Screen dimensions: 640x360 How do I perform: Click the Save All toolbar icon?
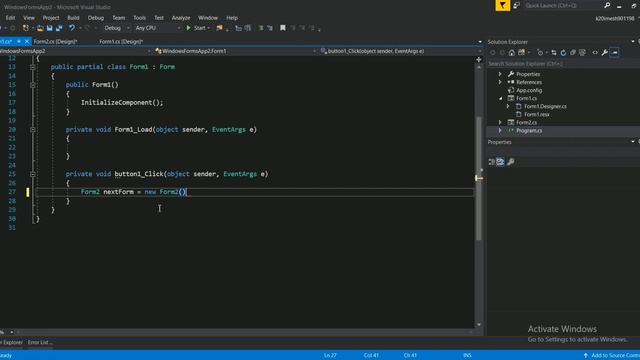point(59,28)
